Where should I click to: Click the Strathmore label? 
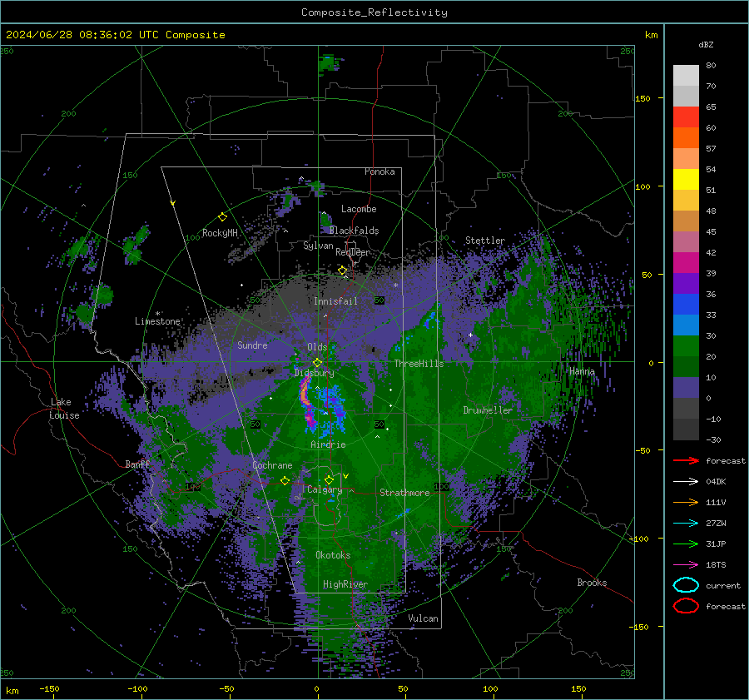click(x=404, y=493)
